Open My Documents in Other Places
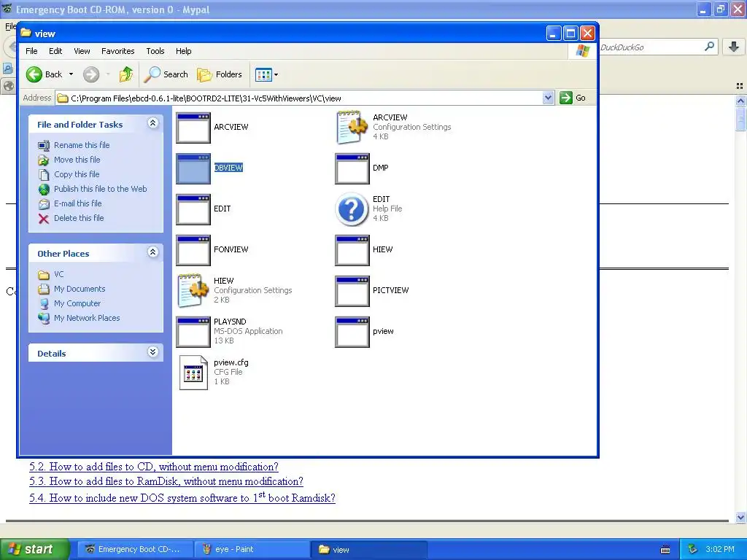This screenshot has height=560, width=747. (x=80, y=289)
